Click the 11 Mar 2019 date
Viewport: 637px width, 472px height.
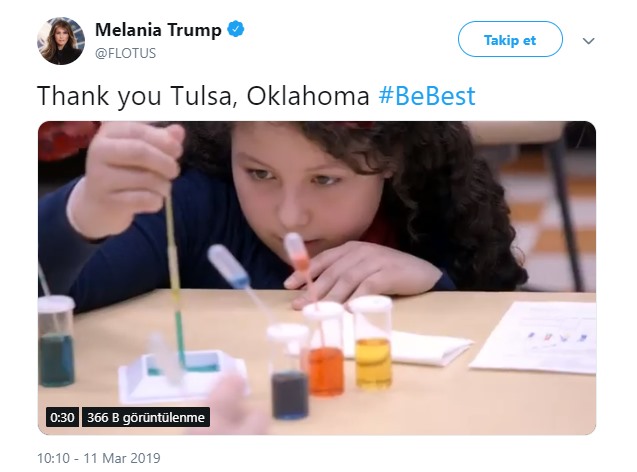[122, 458]
